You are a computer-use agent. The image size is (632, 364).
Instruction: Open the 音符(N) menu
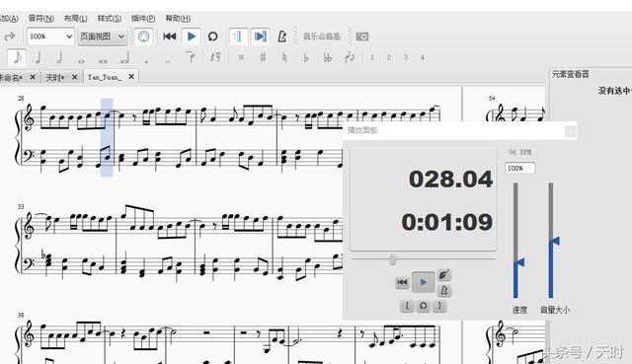(41, 19)
